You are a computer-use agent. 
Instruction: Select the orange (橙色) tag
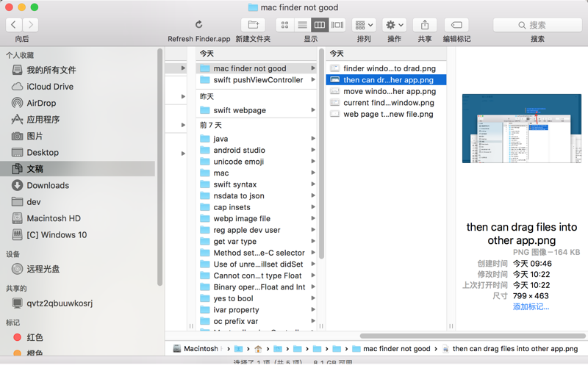(x=78, y=353)
